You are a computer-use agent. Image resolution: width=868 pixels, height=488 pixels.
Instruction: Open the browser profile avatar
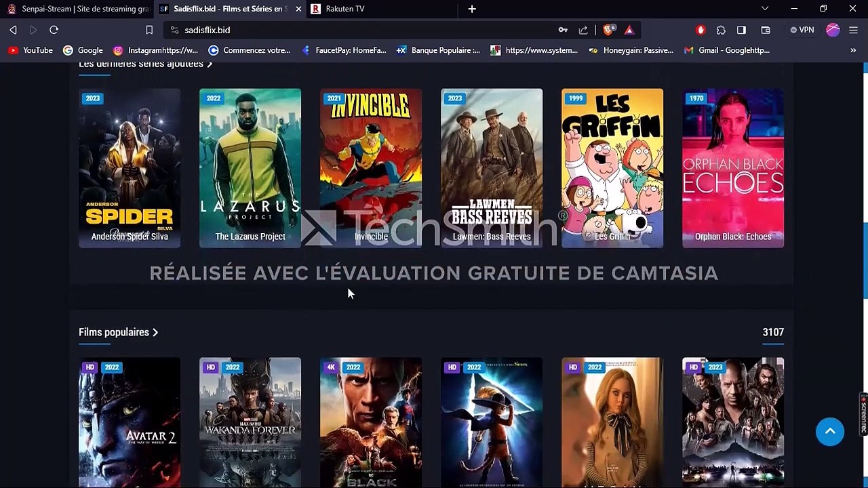point(833,30)
